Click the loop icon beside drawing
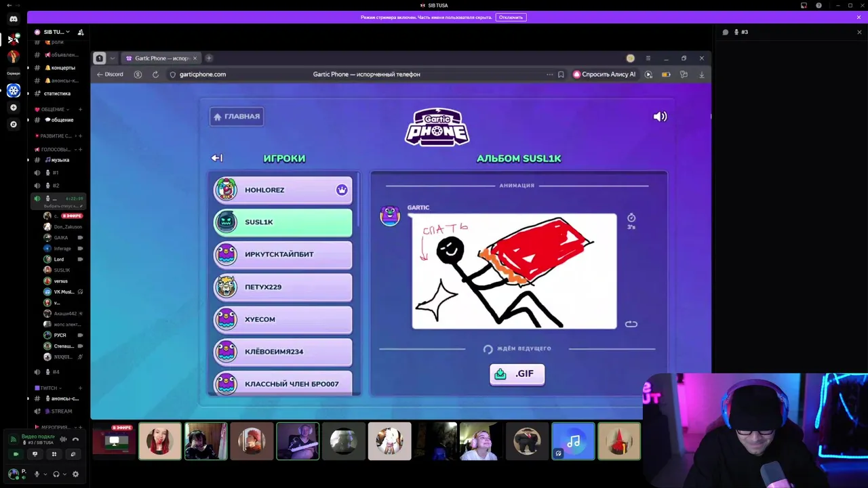The width and height of the screenshot is (868, 488). [631, 324]
